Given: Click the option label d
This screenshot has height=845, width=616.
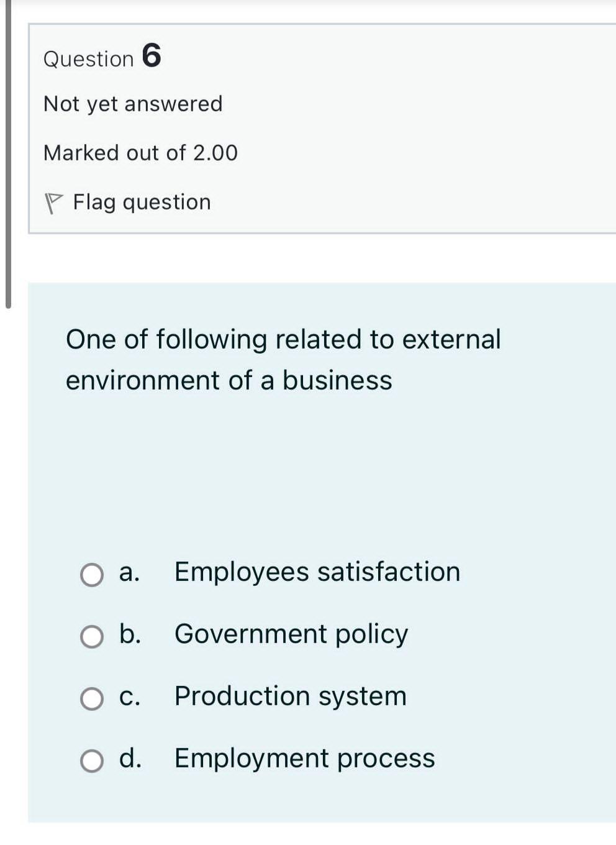Looking at the screenshot, I should (x=129, y=759).
